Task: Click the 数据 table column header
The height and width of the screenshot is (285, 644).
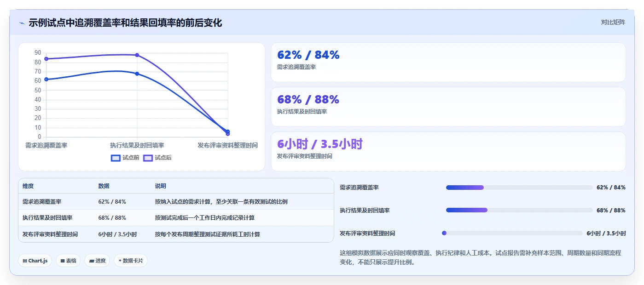Action: click(104, 186)
